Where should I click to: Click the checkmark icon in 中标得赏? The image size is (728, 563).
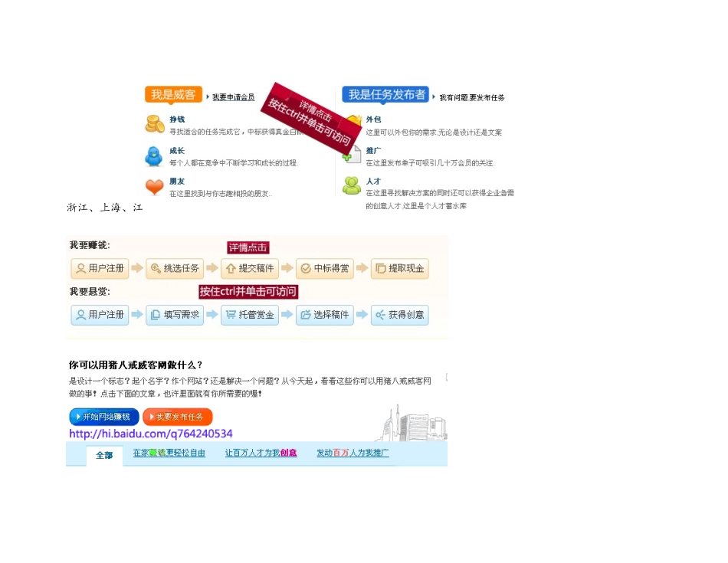pyautogui.click(x=306, y=268)
